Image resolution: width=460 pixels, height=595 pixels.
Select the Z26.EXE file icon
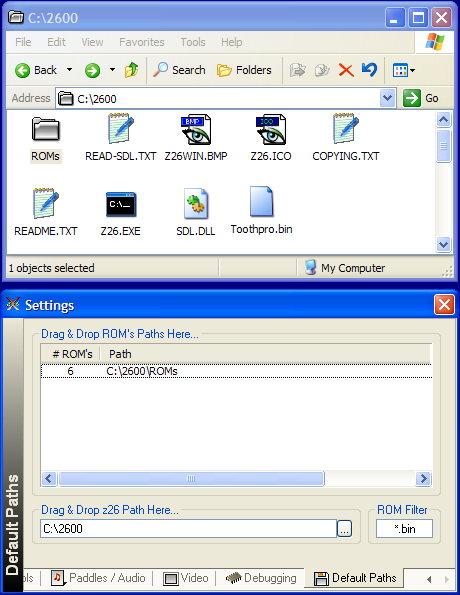(121, 205)
